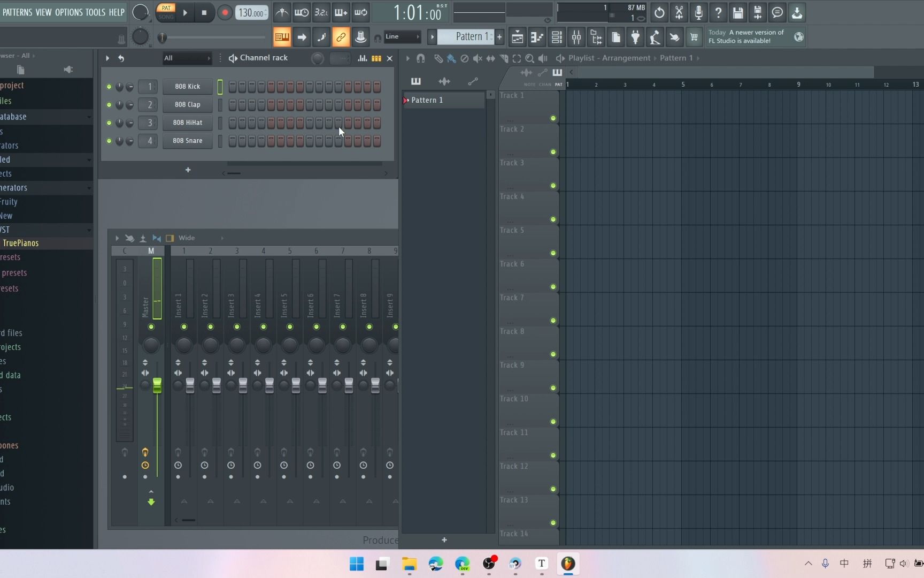The width and height of the screenshot is (924, 578).
Task: Open the undo history icon in main toolbar
Action: (x=659, y=12)
